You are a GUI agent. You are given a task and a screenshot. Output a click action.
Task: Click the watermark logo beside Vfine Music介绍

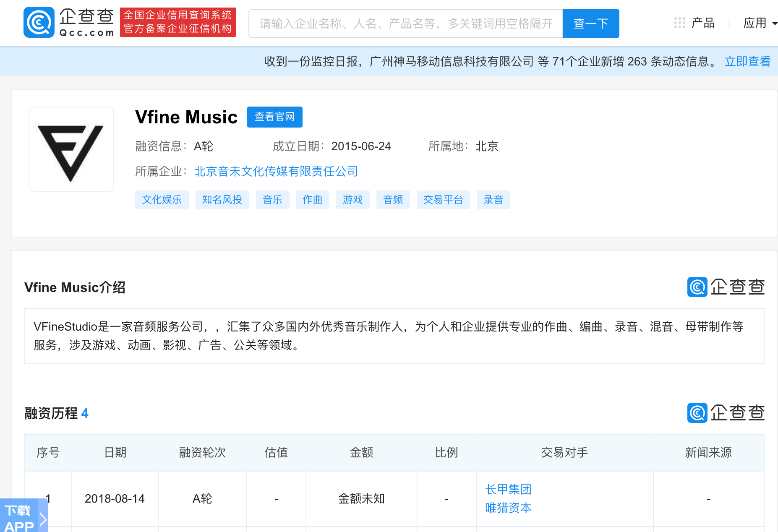726,287
